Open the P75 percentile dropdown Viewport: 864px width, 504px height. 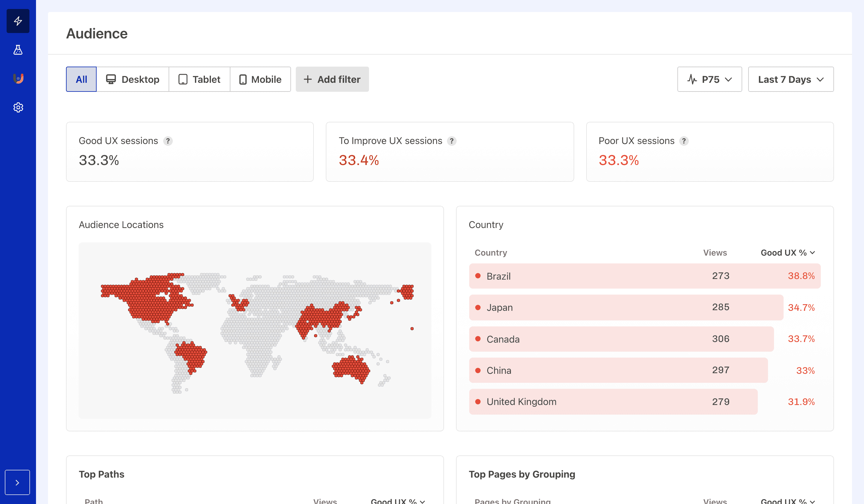(709, 79)
